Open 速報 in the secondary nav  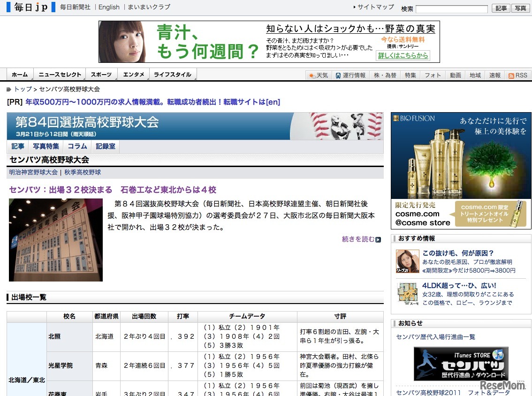point(494,76)
